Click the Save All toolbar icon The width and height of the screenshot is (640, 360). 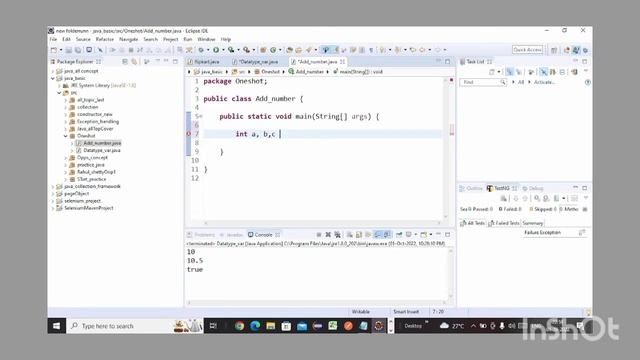(x=78, y=50)
